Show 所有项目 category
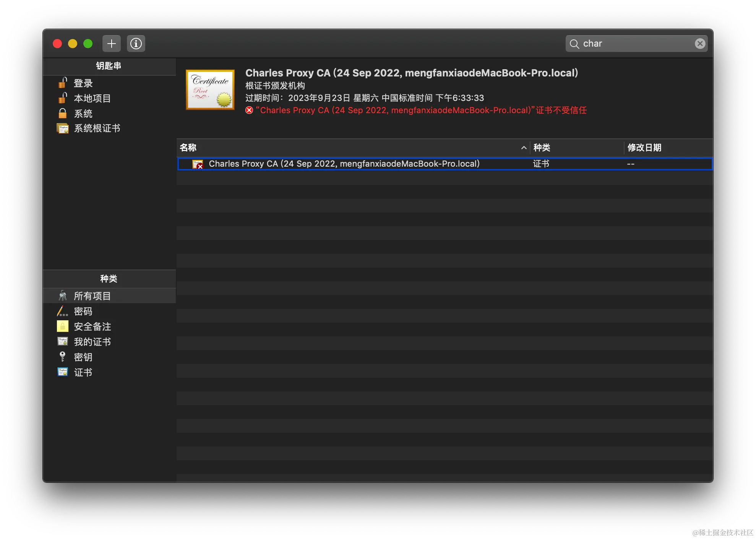 click(x=92, y=296)
